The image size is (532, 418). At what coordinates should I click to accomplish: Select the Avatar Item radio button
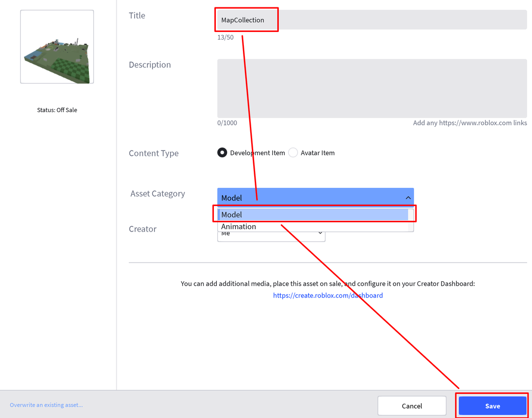(x=293, y=152)
